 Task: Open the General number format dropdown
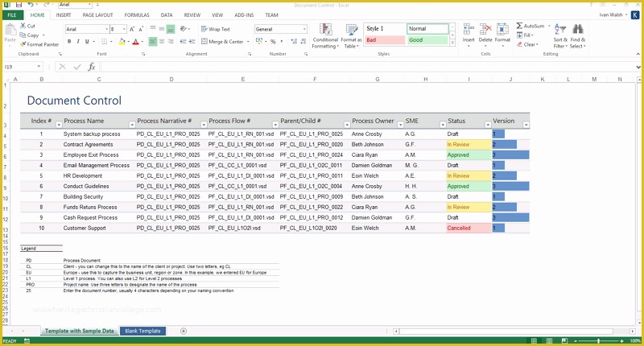point(304,29)
